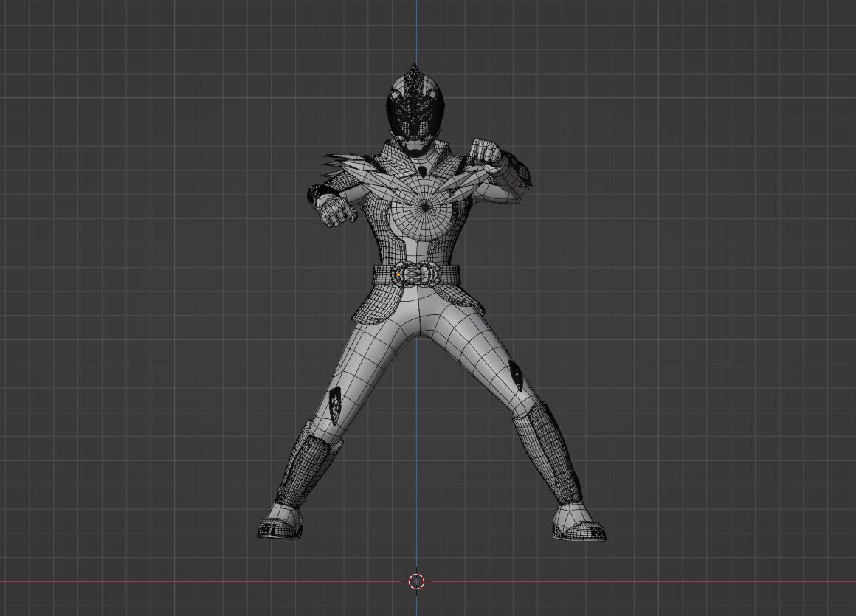Click the 3D cursor on the red axis
Image resolution: width=856 pixels, height=616 pixels.
pos(416,581)
